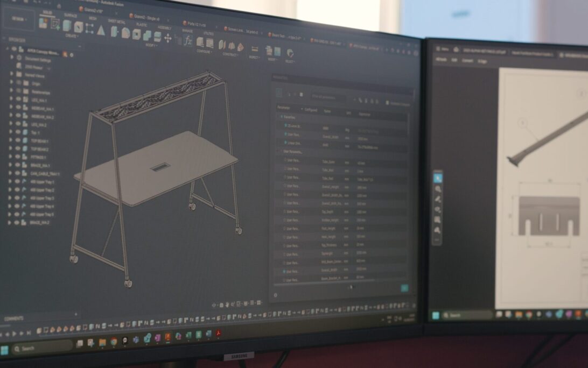Switch to the ASSEMBLY ribbon tab

point(164,28)
